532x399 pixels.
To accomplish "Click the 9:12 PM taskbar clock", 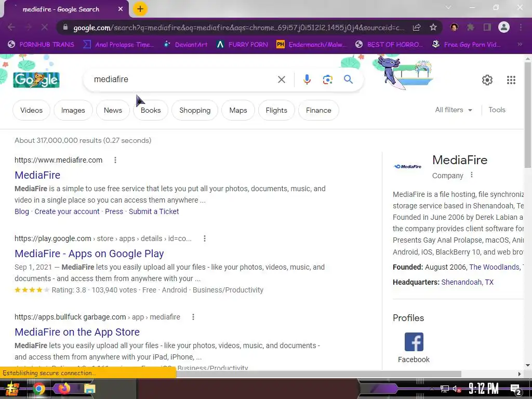I will tap(484, 389).
